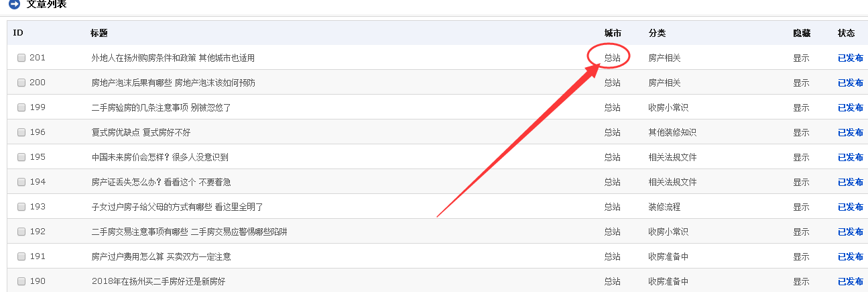Check the box next to ID 199
868x292 pixels.
[x=21, y=107]
